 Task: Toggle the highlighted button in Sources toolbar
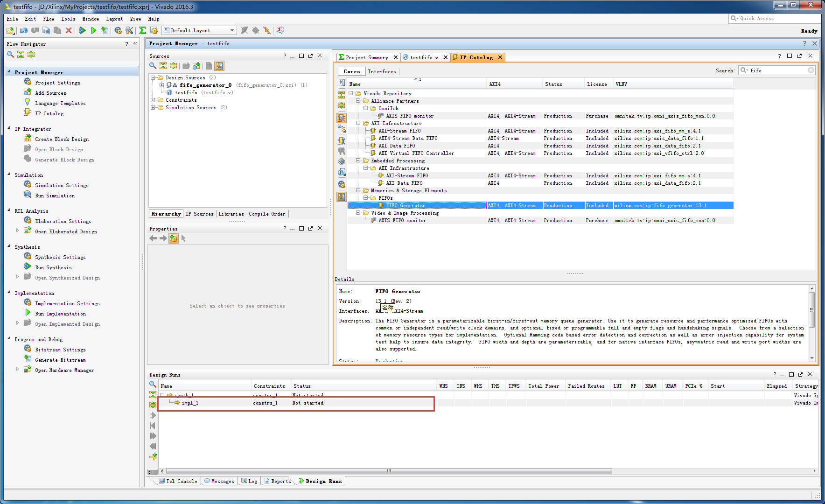[x=219, y=66]
